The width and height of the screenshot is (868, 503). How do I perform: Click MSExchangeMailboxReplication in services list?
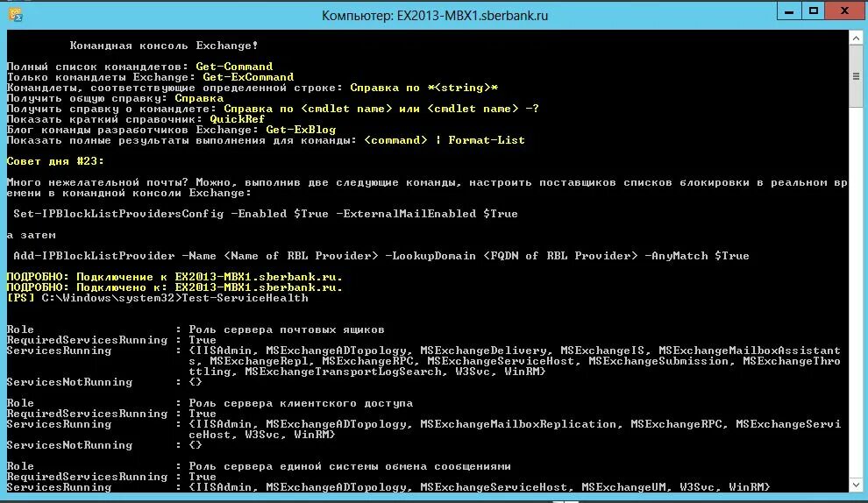coord(517,424)
